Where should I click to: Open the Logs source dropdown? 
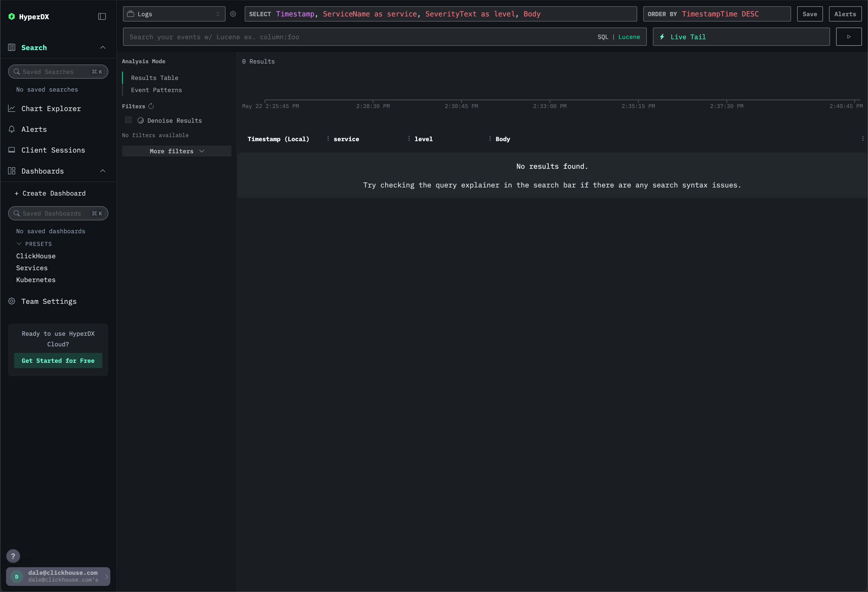[x=174, y=14]
